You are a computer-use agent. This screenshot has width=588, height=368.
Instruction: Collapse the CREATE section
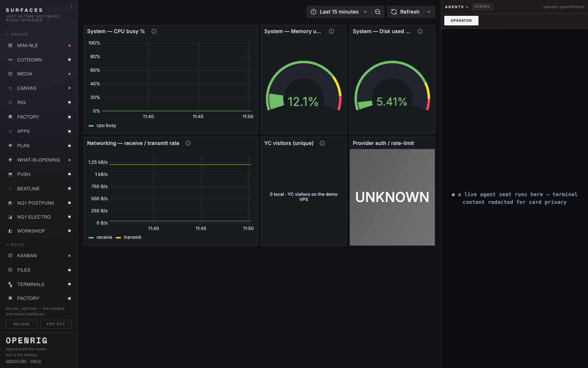point(17,35)
